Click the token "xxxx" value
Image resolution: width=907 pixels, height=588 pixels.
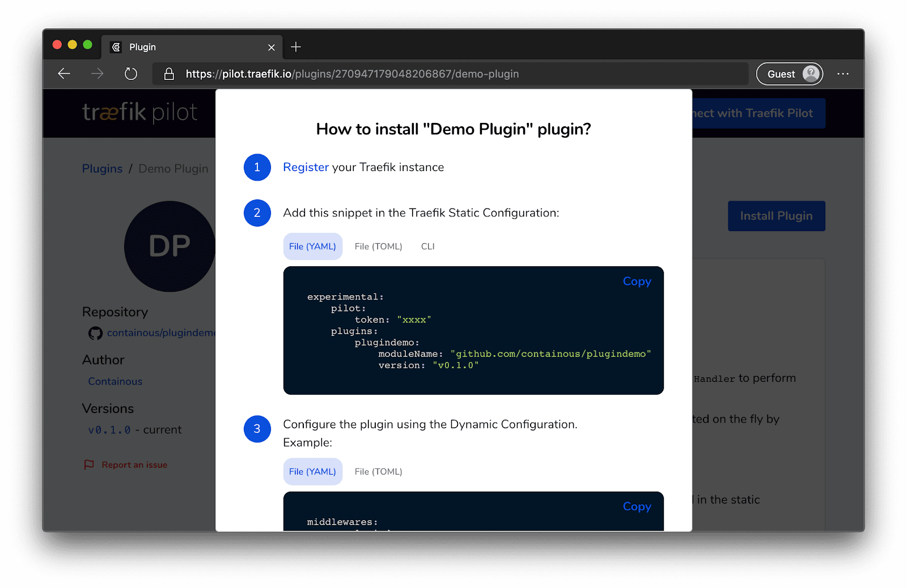click(414, 320)
